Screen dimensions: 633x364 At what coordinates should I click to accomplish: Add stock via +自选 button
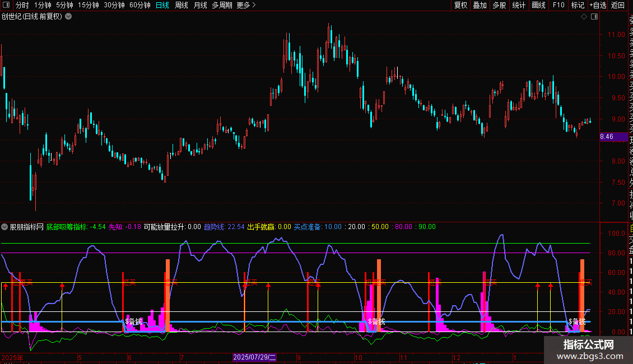(598, 5)
